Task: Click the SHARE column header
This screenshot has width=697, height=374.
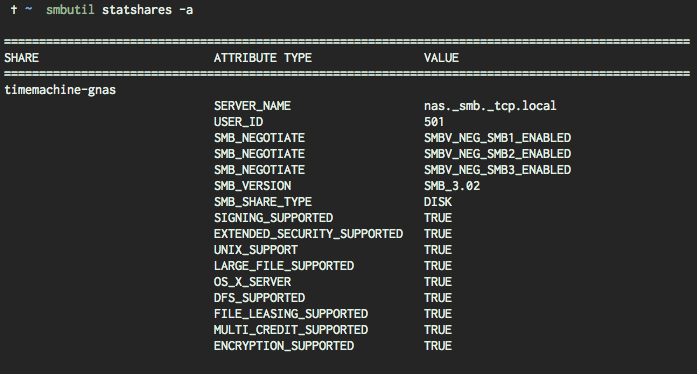Action: pyautogui.click(x=22, y=58)
